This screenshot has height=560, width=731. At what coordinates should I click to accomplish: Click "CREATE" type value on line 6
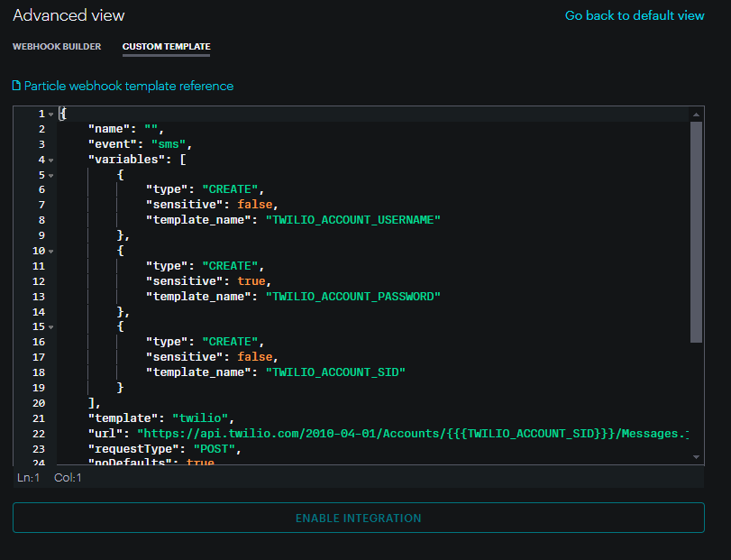231,189
